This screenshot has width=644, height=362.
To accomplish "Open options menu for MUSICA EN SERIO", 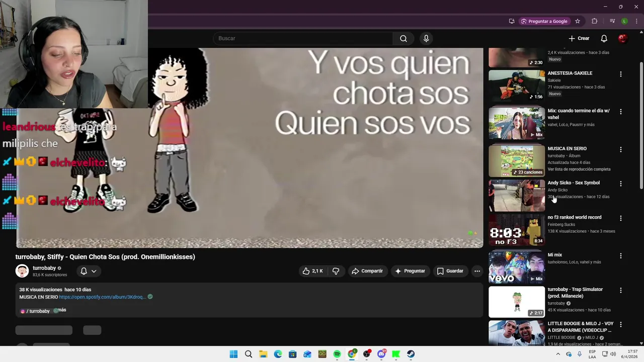I will click(620, 149).
